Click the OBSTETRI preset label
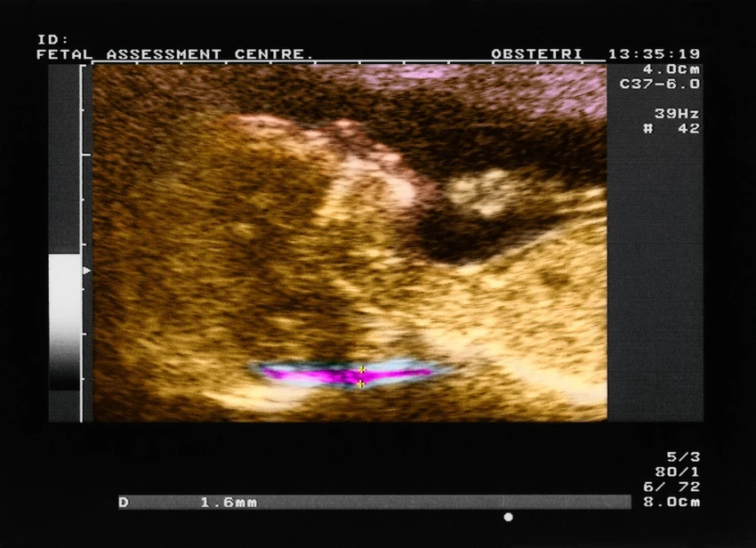The width and height of the screenshot is (756, 548). click(x=536, y=54)
